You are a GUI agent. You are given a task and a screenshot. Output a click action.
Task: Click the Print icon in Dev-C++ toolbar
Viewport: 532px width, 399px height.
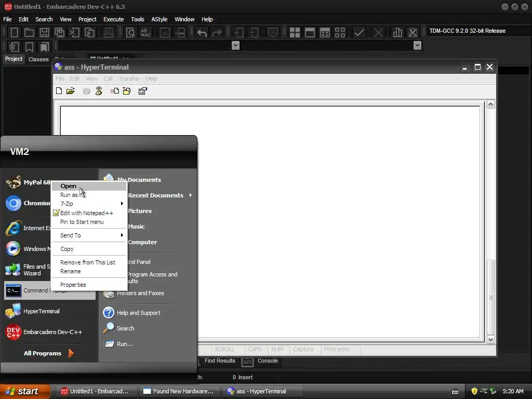click(x=109, y=33)
